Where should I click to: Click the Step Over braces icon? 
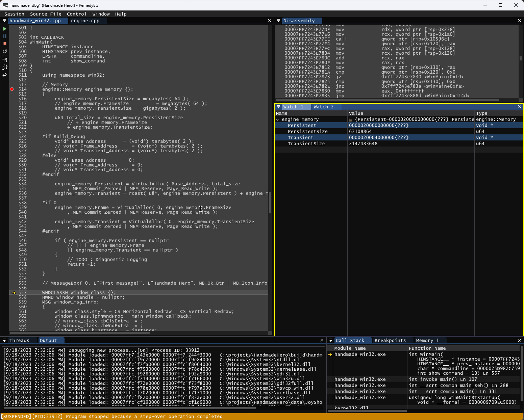pos(5,67)
